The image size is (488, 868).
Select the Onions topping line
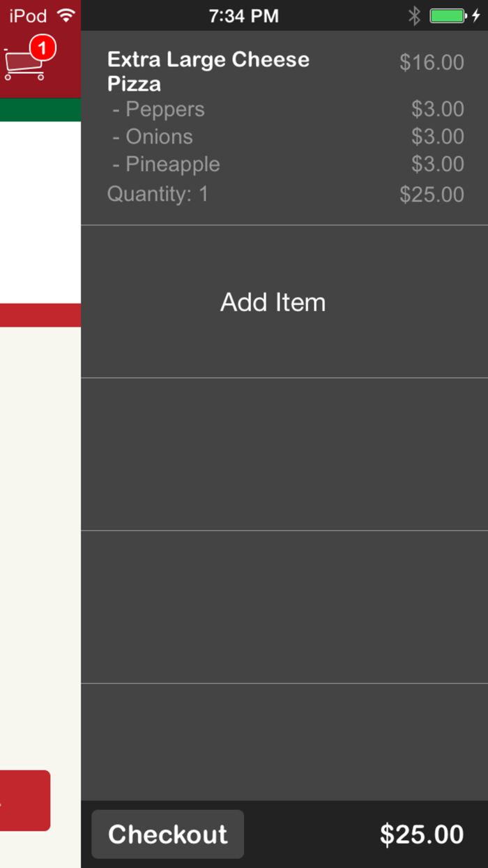tap(159, 137)
